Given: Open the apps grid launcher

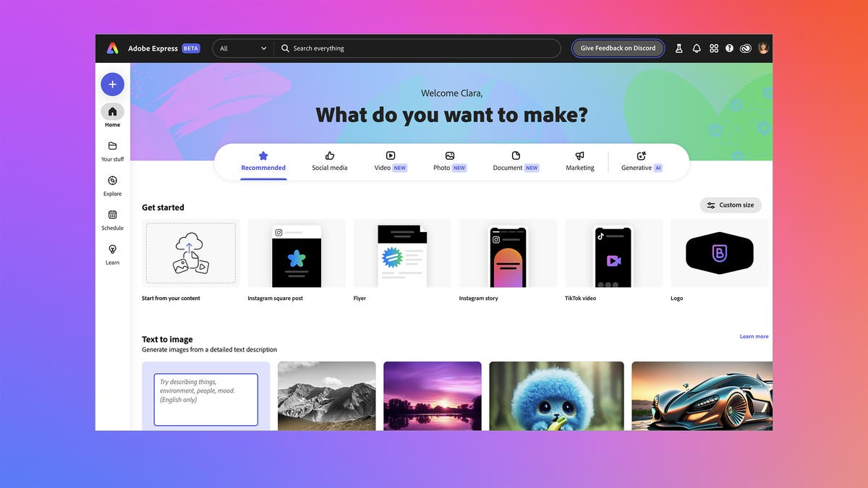Looking at the screenshot, I should (714, 48).
